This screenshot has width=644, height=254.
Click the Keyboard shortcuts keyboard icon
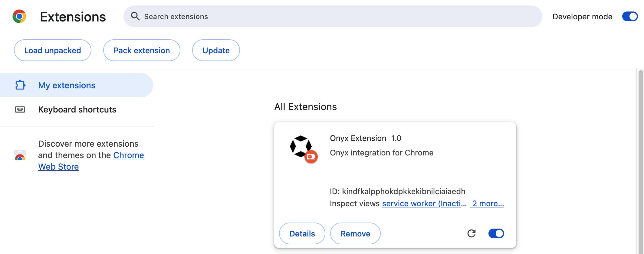(20, 109)
